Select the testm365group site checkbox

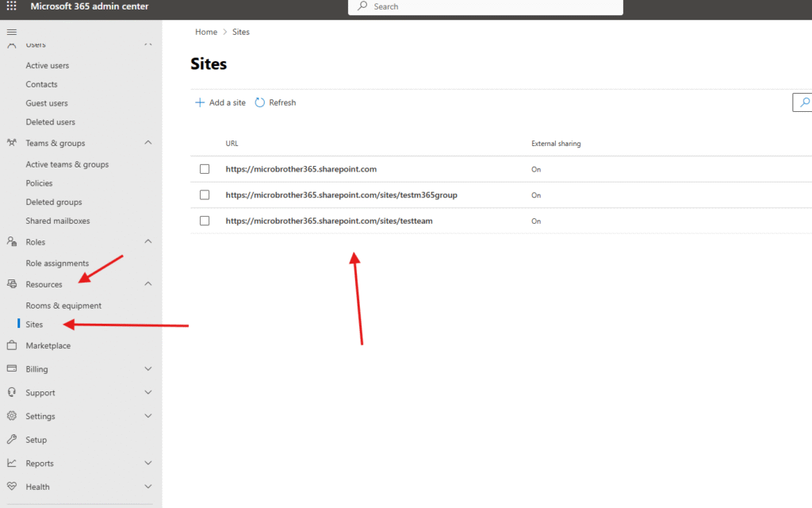(205, 195)
